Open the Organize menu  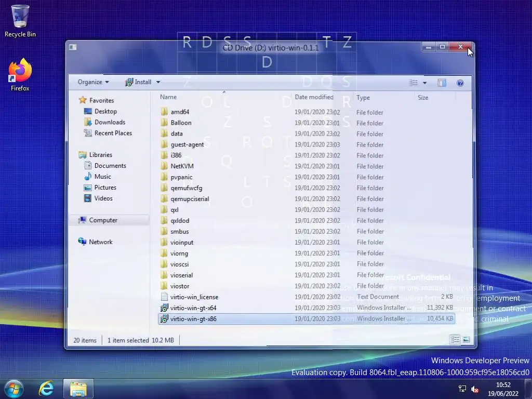pos(94,82)
